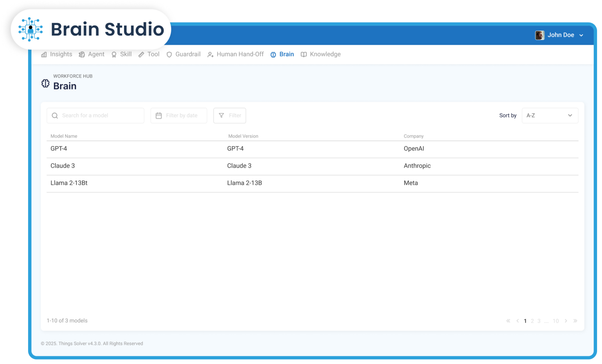Screen dimensions: 602x364
Task: Select the Tool pencil icon
Action: coord(141,54)
